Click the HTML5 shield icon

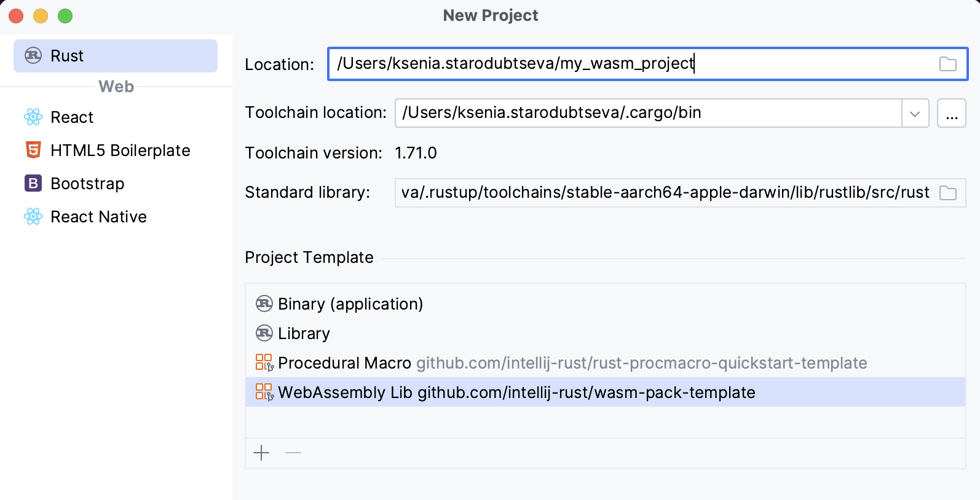(33, 150)
